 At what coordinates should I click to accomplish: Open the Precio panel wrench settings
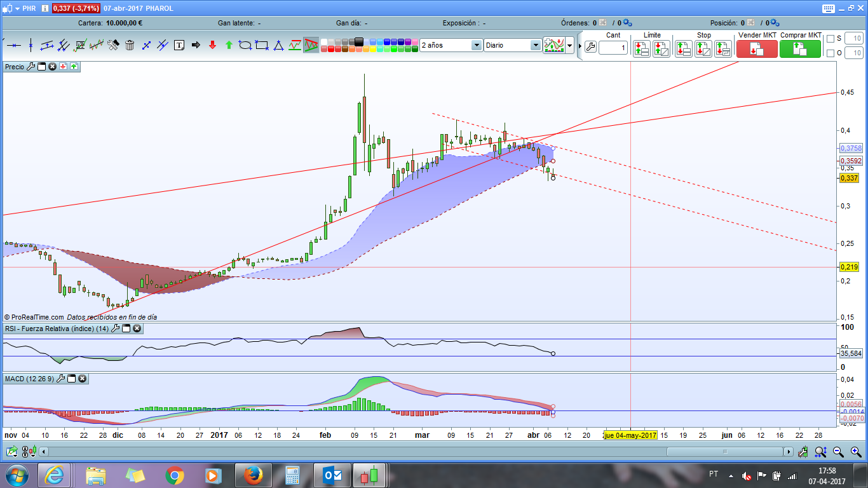(x=31, y=66)
